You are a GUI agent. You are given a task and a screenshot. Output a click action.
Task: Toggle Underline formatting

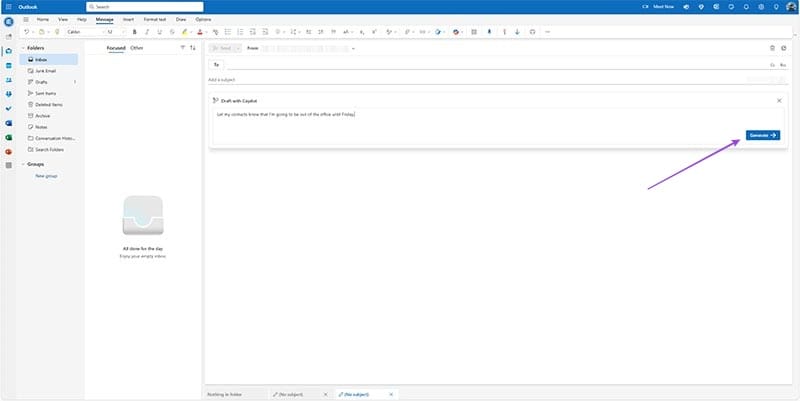(160, 32)
